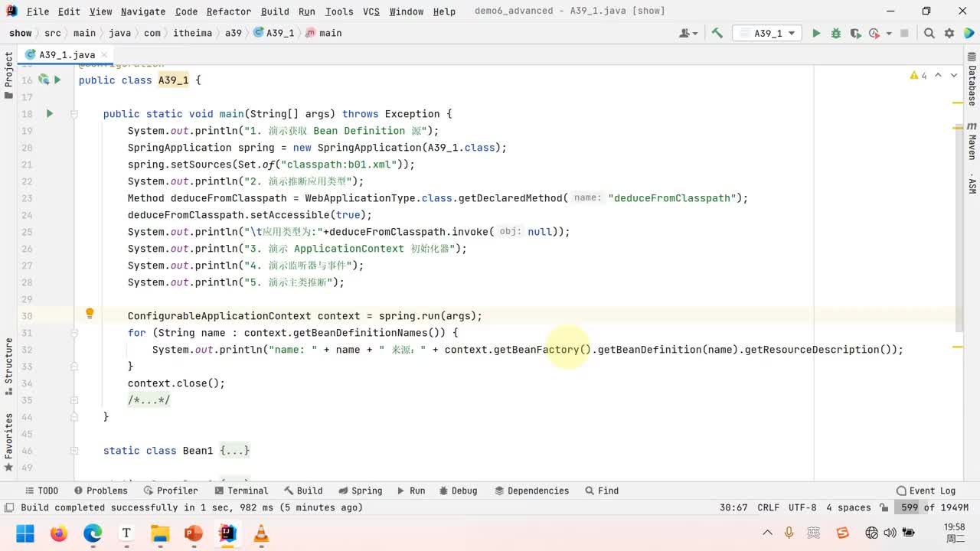Expand the dropdown arrow next to the profiler run icon

(888, 34)
